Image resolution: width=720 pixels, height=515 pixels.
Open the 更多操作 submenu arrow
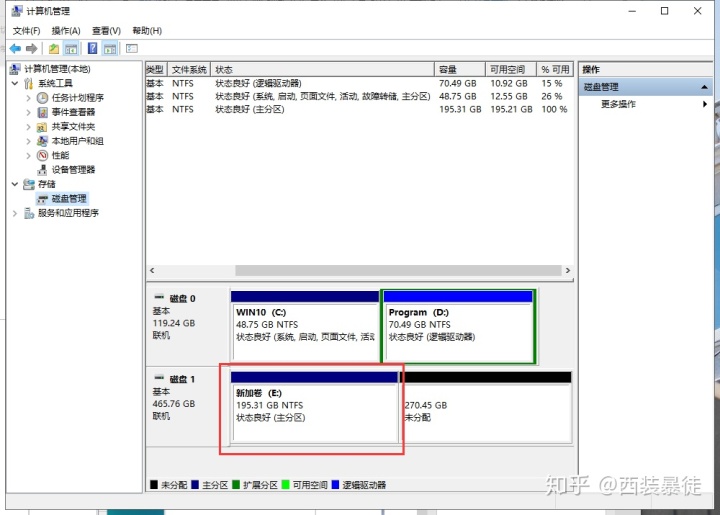[x=705, y=104]
